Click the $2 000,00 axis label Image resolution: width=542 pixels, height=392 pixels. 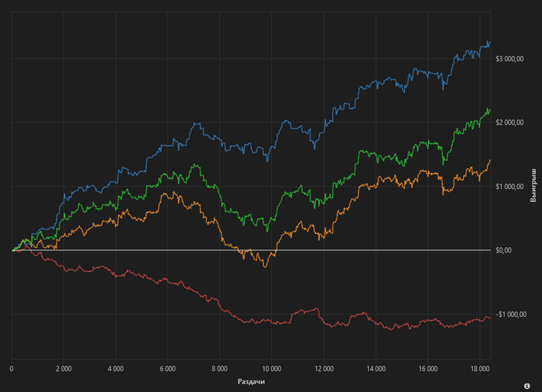tap(509, 122)
